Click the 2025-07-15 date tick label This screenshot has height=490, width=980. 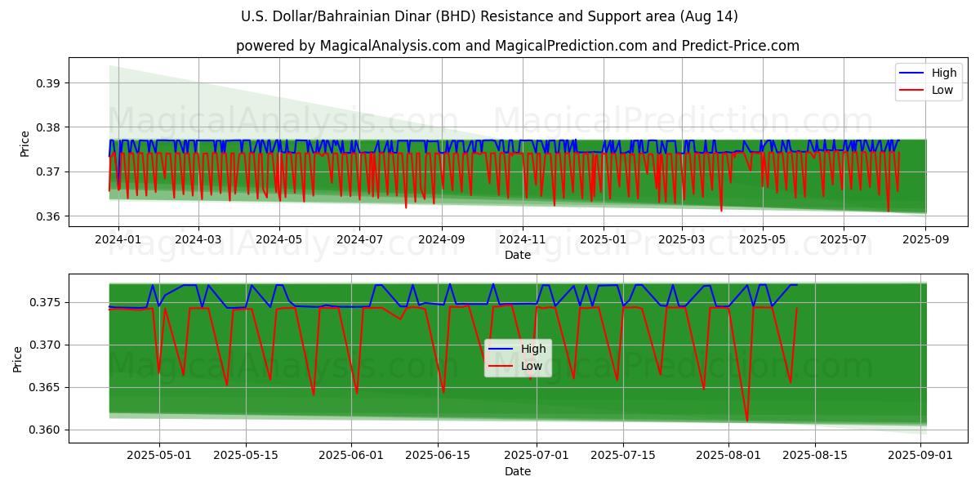coord(623,457)
